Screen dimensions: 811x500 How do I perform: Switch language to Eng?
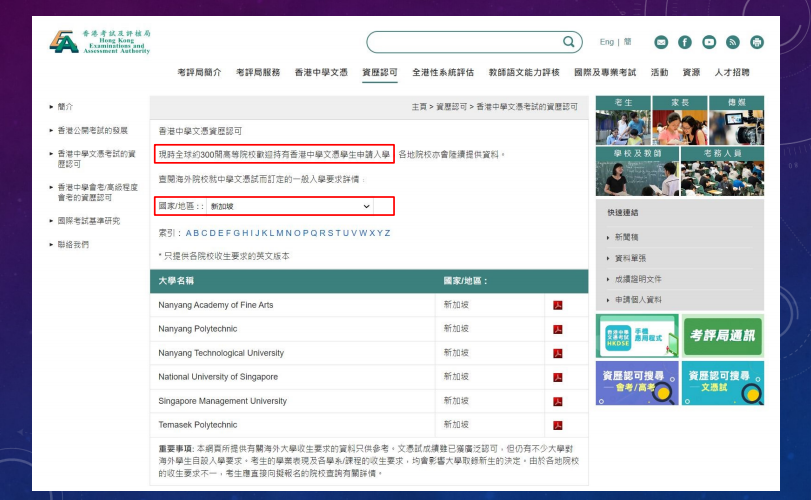coord(607,42)
